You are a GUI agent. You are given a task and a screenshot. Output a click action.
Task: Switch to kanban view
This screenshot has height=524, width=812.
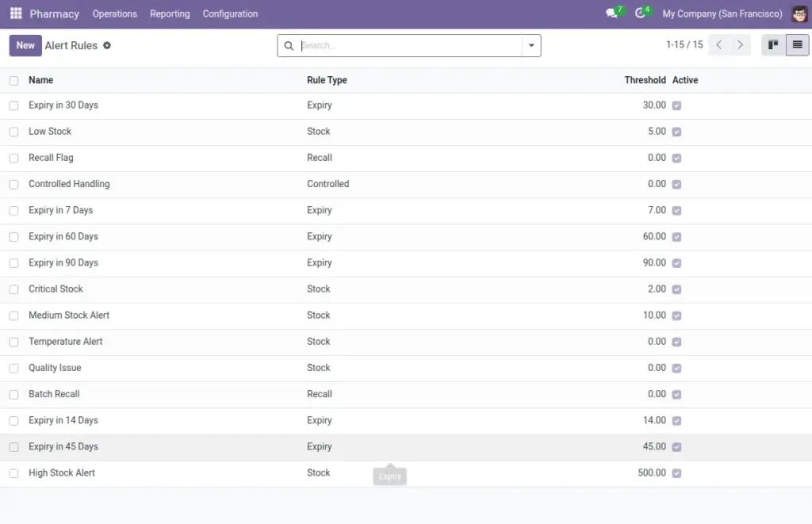point(773,45)
